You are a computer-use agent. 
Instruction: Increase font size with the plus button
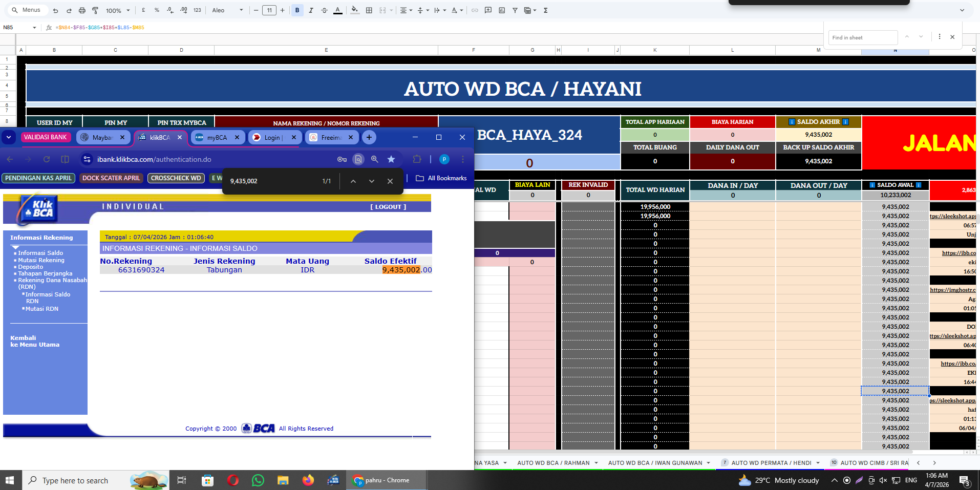point(282,10)
